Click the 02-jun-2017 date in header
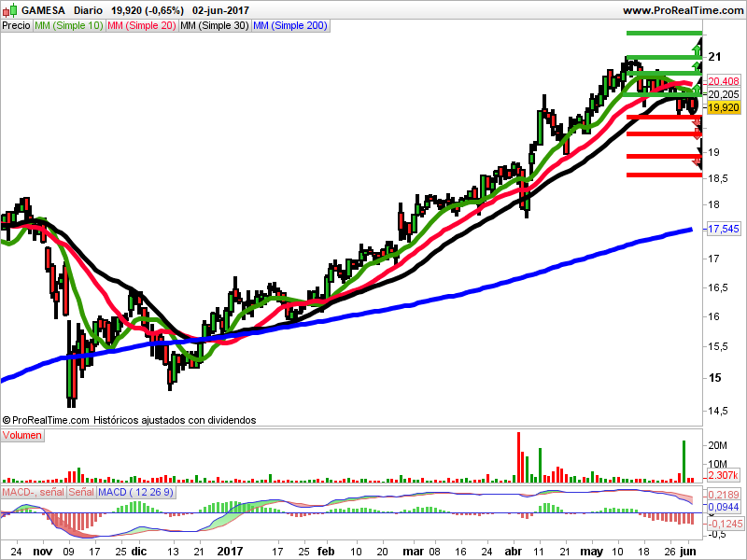This screenshot has width=747, height=560. [220, 10]
